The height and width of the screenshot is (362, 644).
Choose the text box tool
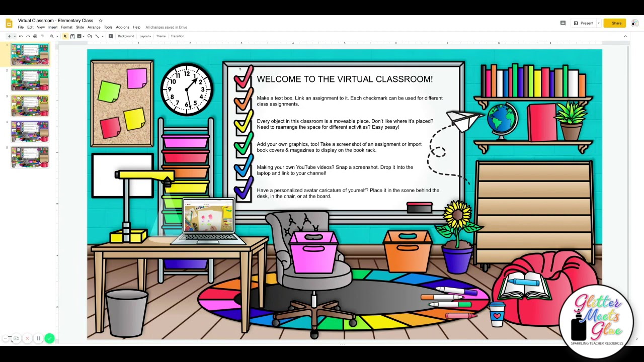[72, 36]
